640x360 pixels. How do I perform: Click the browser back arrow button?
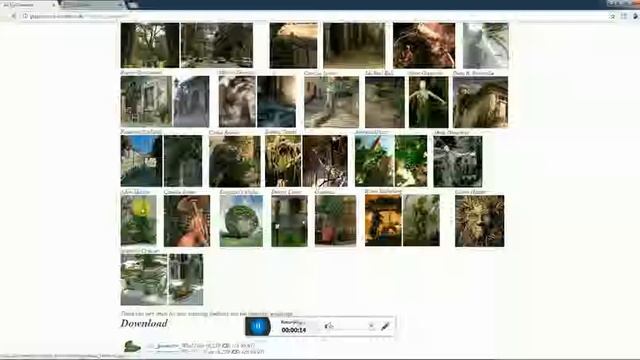tap(13, 16)
